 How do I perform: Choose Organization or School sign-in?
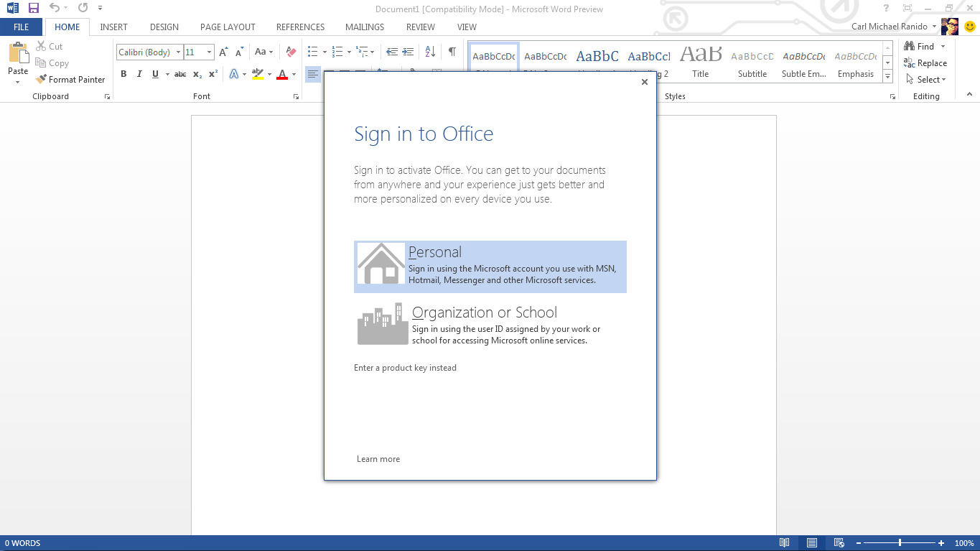pyautogui.click(x=490, y=325)
